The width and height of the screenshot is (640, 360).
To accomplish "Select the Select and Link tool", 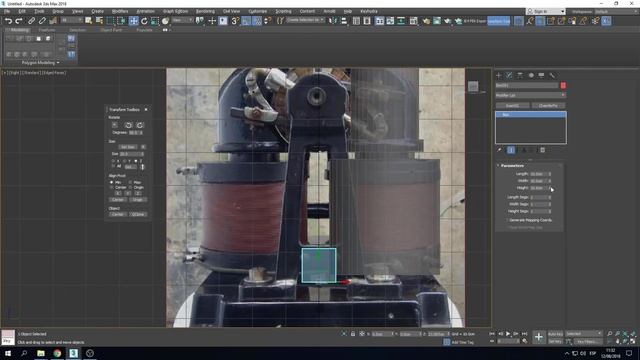I will pyautogui.click(x=31, y=20).
